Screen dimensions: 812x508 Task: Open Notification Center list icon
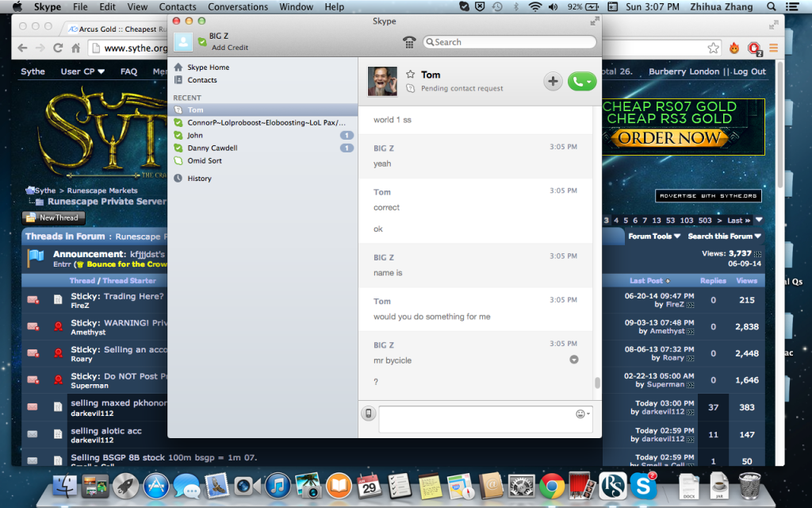792,6
